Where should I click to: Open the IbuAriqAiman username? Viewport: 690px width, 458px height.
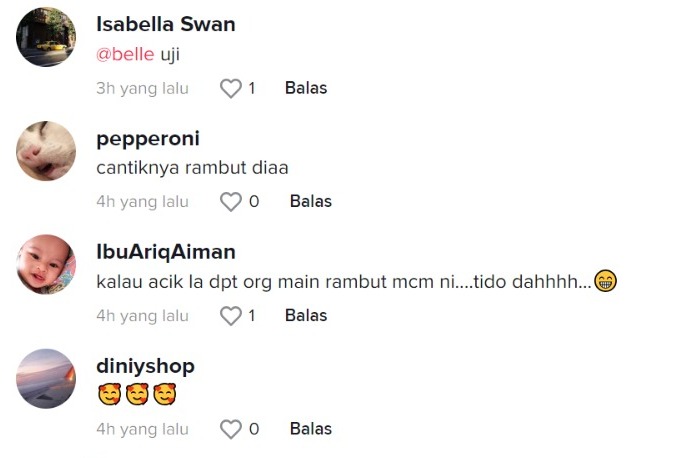coord(166,252)
